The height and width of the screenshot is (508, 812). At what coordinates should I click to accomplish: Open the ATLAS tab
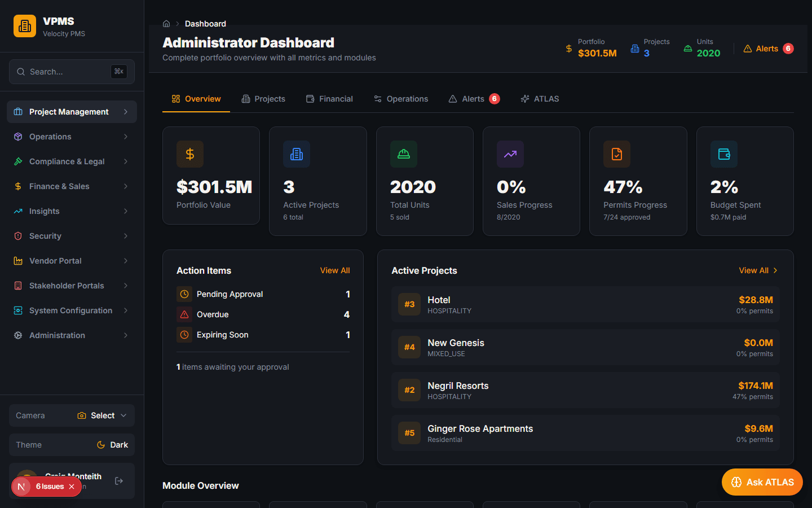tap(540, 98)
